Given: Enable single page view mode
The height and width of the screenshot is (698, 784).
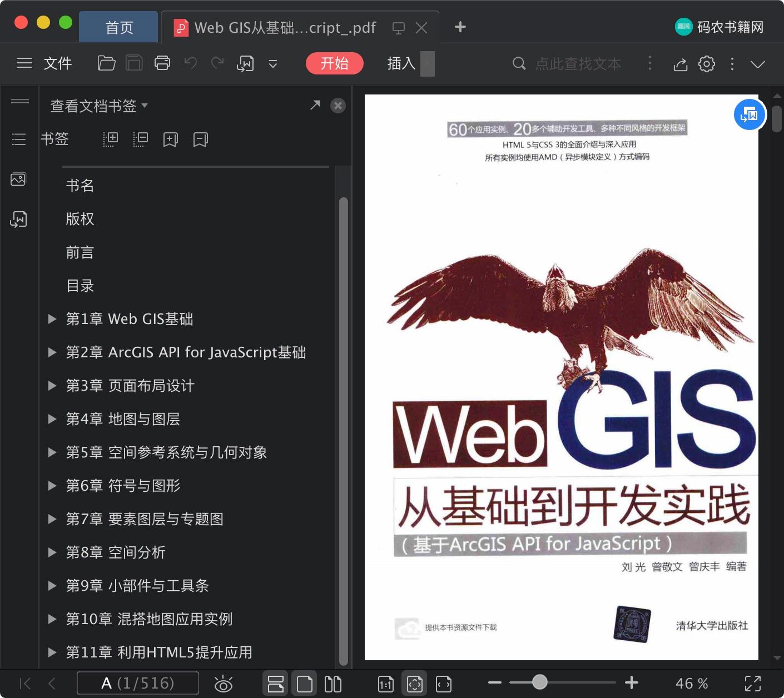Looking at the screenshot, I should click(305, 684).
